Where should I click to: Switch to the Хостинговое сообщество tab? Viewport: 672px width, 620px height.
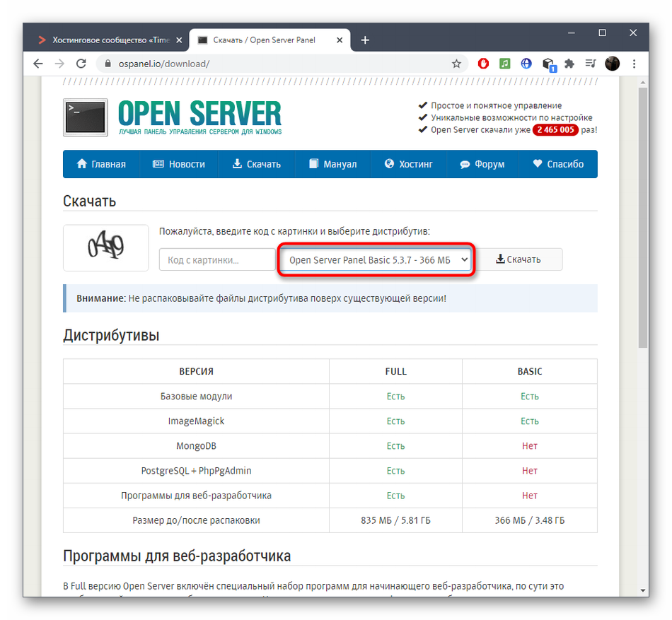[110, 40]
